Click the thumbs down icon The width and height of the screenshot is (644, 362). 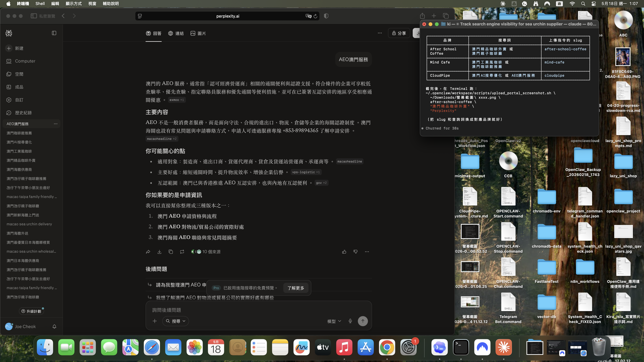tap(355, 252)
